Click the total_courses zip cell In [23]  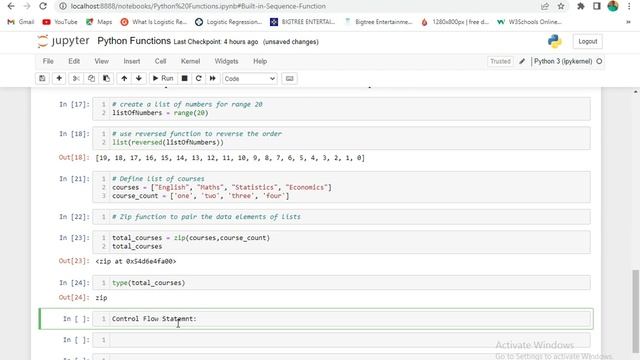click(341, 242)
